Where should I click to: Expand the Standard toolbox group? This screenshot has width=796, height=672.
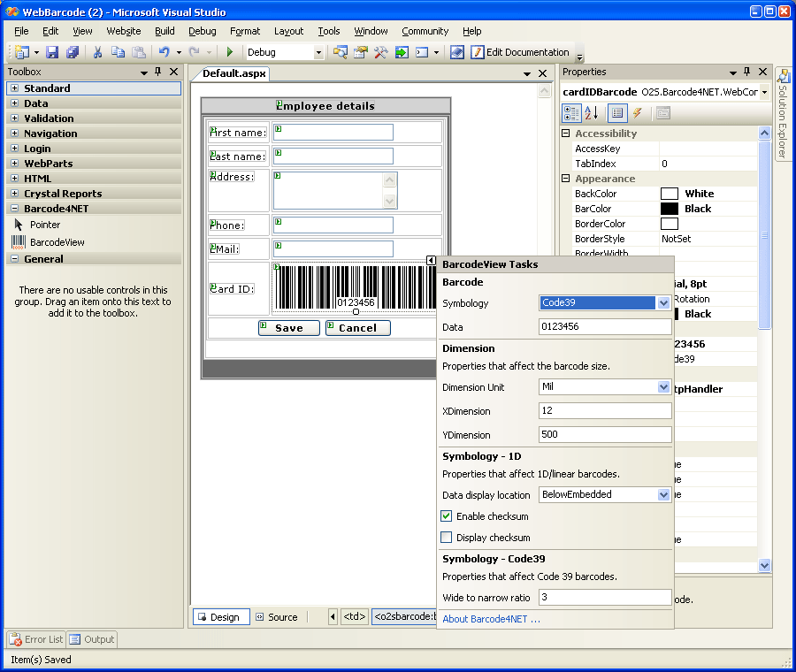click(14, 88)
